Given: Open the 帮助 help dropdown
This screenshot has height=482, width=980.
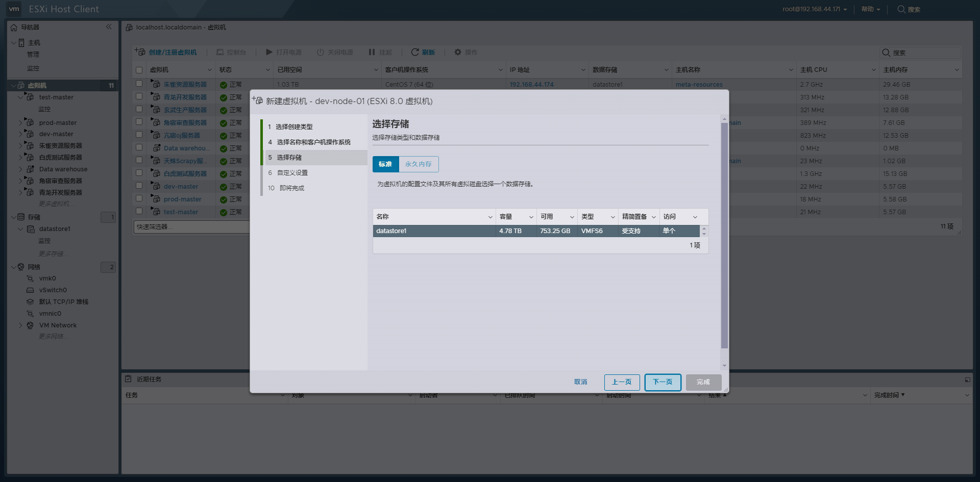Looking at the screenshot, I should pos(871,9).
